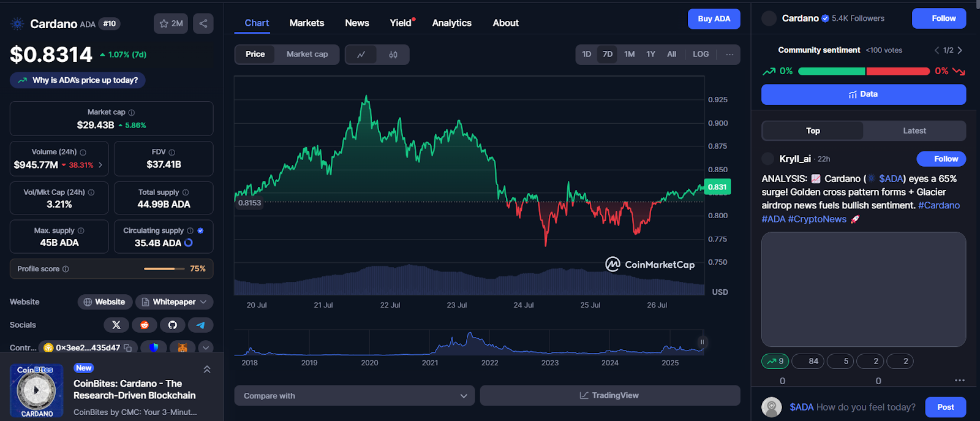The height and width of the screenshot is (421, 980).
Task: Set chart range to 7D
Action: click(608, 55)
